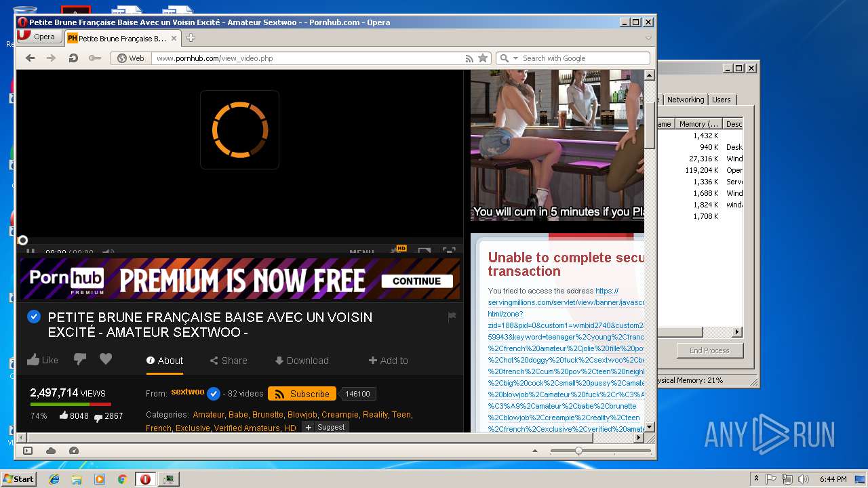The width and height of the screenshot is (868, 488).
Task: Click the 'Search with Google' field
Action: coord(585,58)
